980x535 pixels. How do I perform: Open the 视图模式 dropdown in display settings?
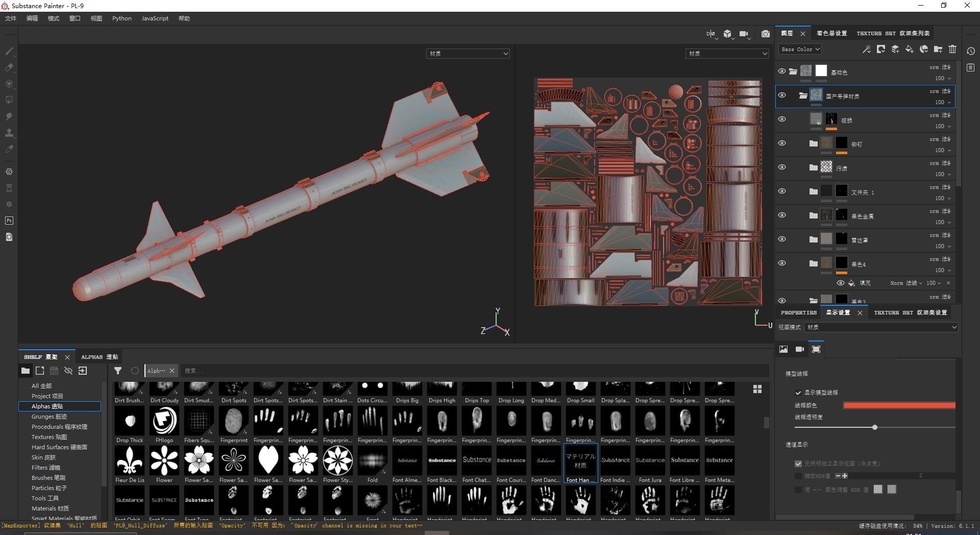(x=881, y=327)
